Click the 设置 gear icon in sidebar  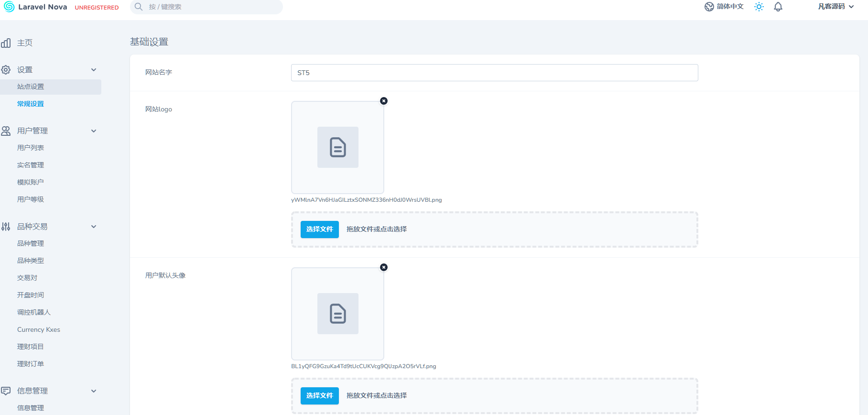click(6, 70)
